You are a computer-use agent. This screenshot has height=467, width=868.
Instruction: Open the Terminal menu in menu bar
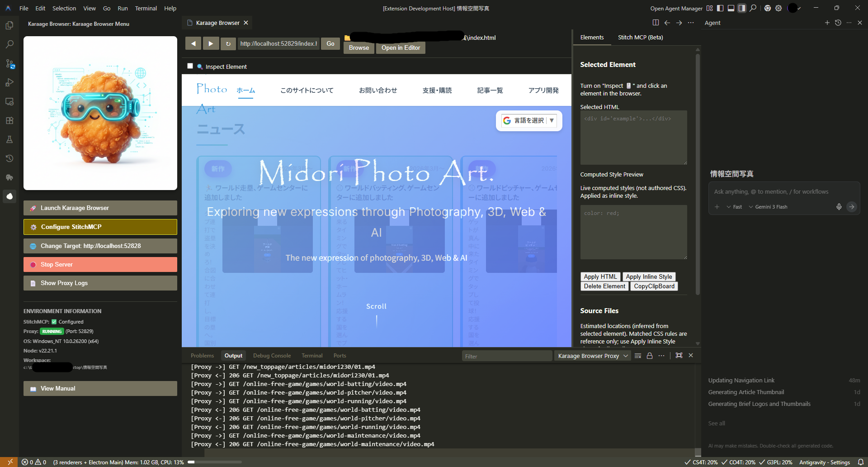click(x=146, y=8)
